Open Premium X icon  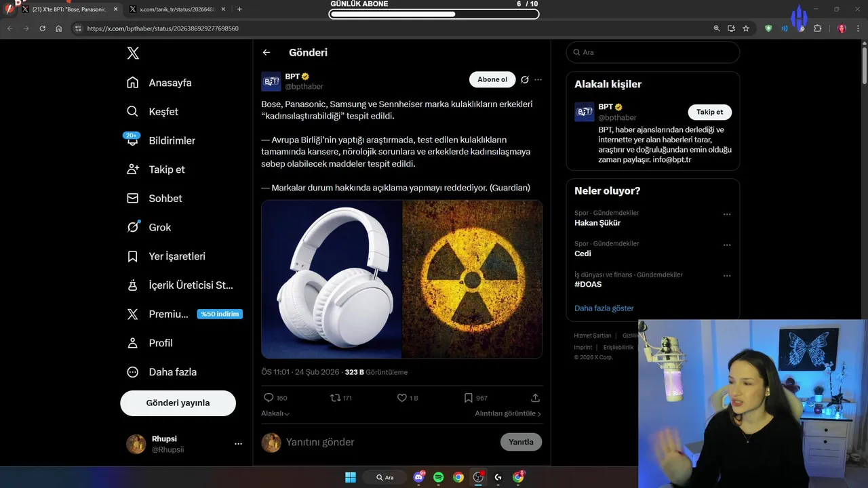tap(133, 314)
